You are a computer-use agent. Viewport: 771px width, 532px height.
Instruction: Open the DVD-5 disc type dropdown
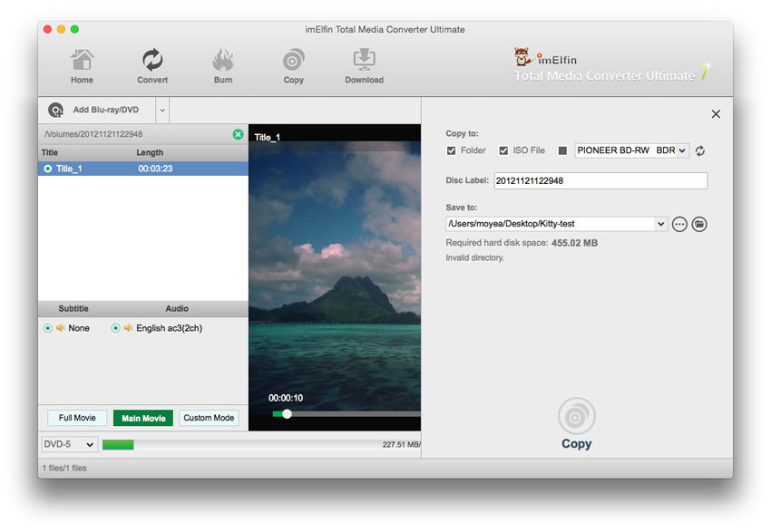coord(69,445)
